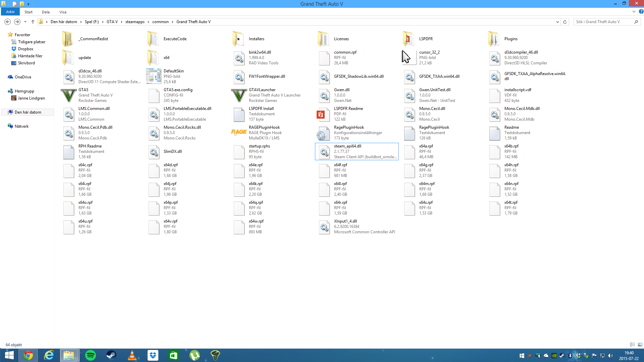The width and height of the screenshot is (644, 362).
Task: Switch to large thumbnails view in the status bar
Action: tap(640, 345)
